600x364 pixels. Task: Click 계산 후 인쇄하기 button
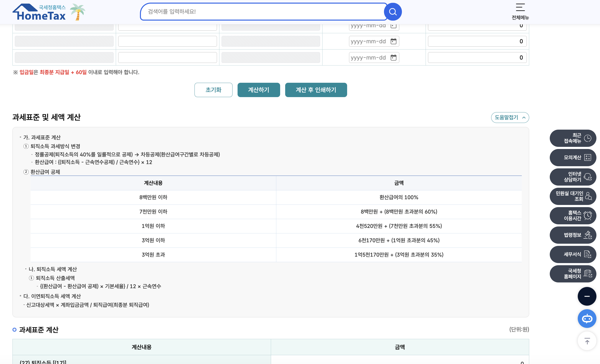(x=316, y=90)
